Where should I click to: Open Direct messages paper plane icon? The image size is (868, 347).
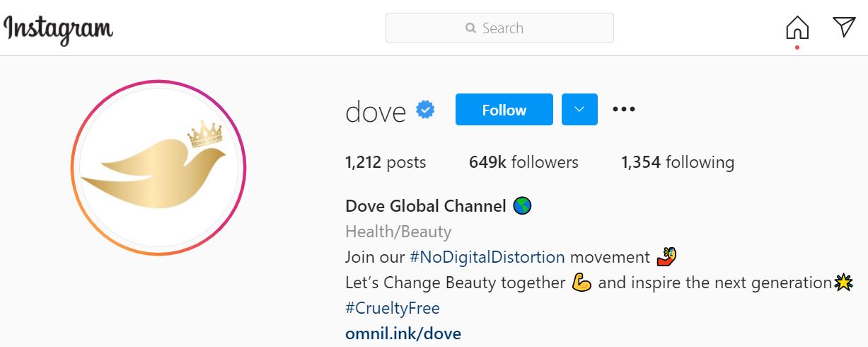click(x=844, y=28)
